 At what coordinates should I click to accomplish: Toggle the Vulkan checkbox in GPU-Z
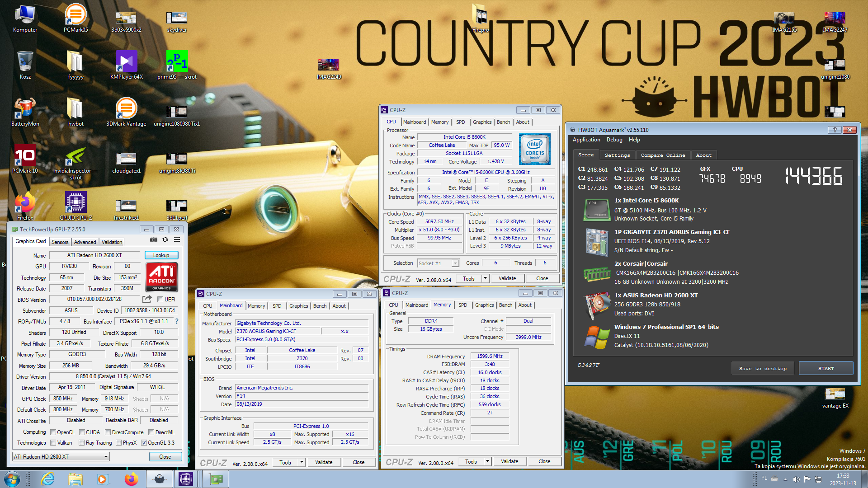[53, 443]
